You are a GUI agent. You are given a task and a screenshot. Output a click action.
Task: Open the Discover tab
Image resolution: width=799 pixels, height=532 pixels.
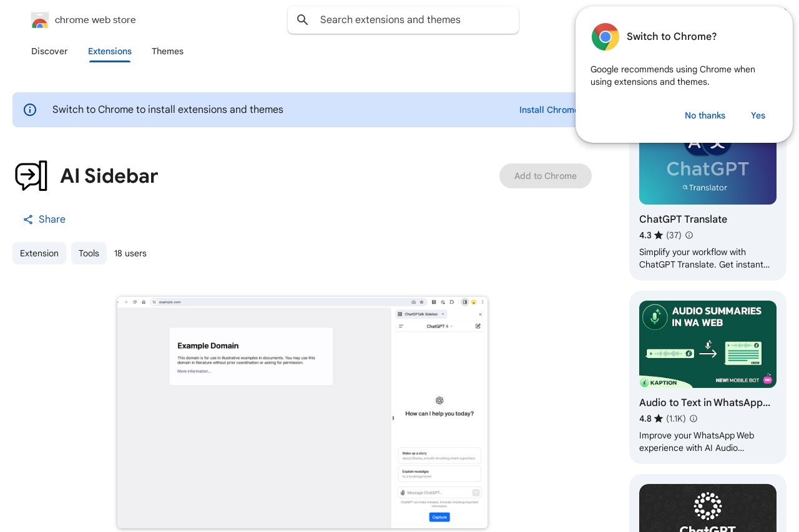pyautogui.click(x=49, y=51)
